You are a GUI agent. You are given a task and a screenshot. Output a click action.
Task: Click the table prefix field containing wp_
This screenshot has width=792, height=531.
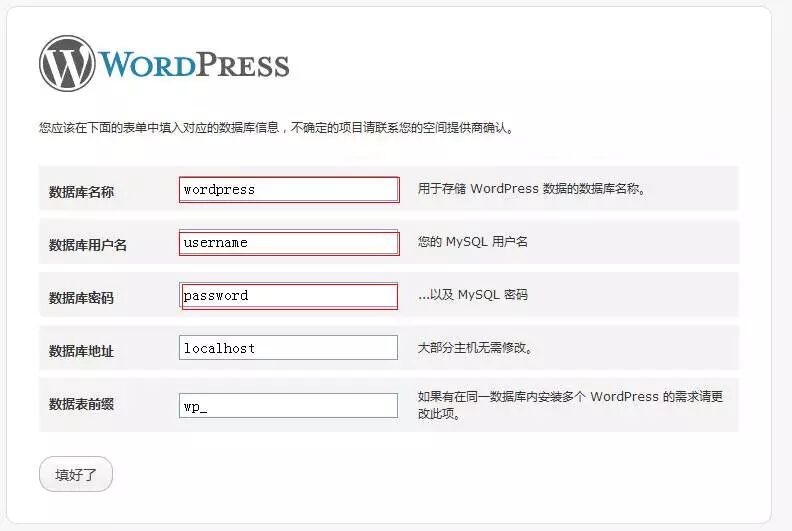pos(288,406)
